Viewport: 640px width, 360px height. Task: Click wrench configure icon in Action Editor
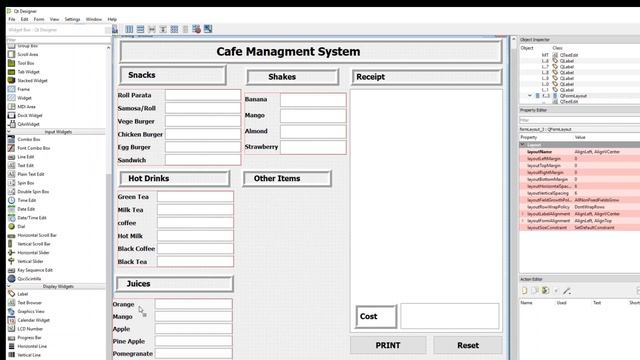point(567,291)
